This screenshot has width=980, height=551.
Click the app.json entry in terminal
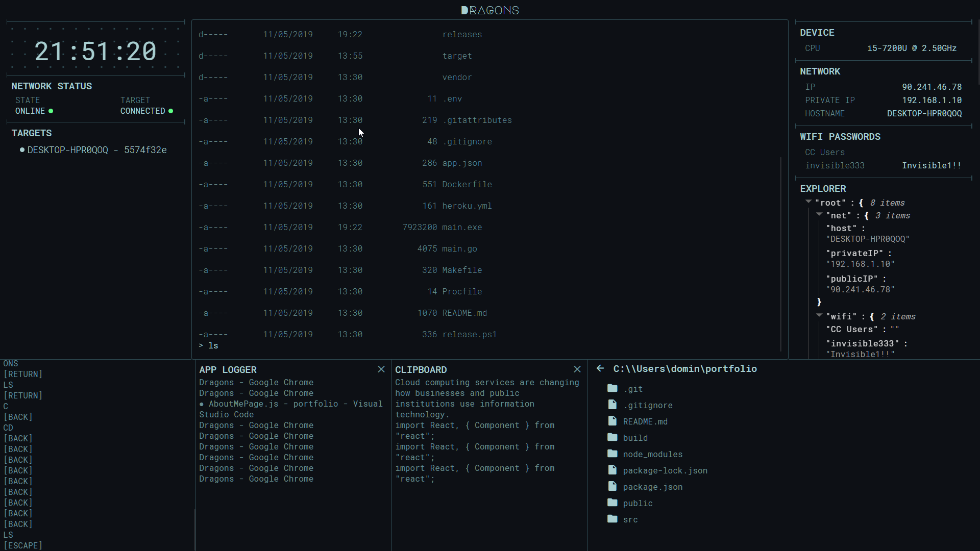(x=462, y=163)
